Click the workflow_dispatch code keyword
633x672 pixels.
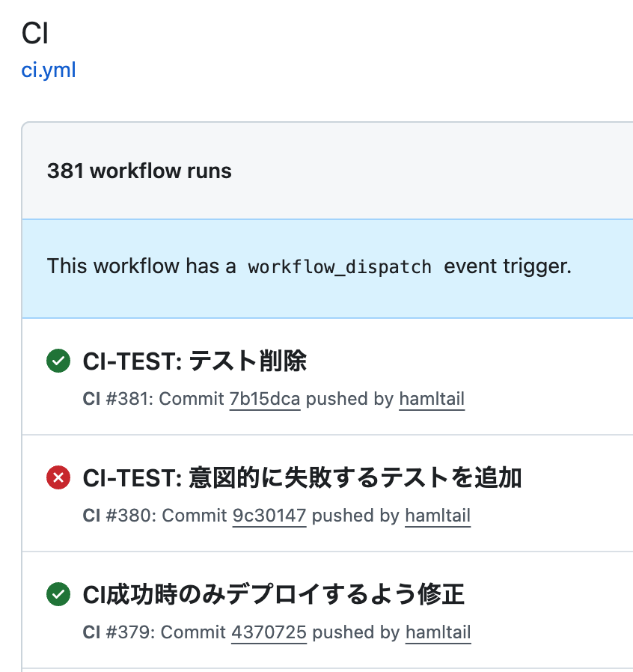[x=340, y=266]
